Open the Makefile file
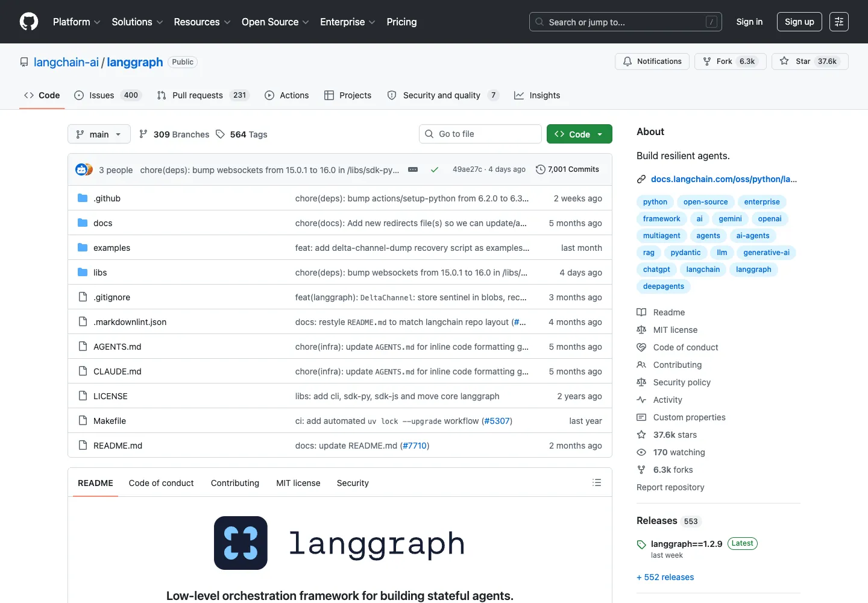The height and width of the screenshot is (603, 868). [x=110, y=421]
